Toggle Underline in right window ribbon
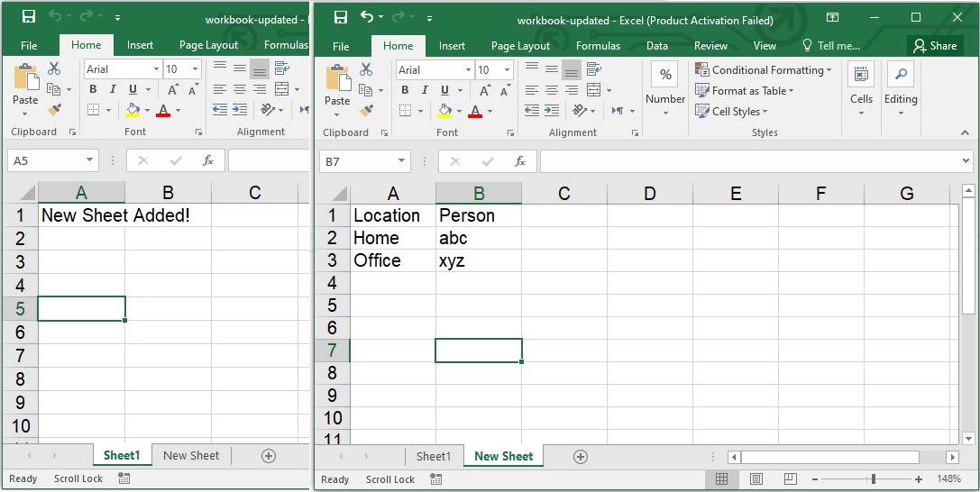The height and width of the screenshot is (492, 980). [444, 90]
